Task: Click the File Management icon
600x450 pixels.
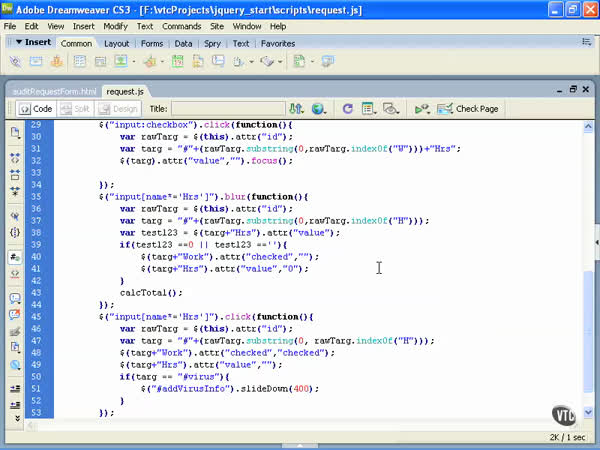Action: pyautogui.click(x=297, y=108)
